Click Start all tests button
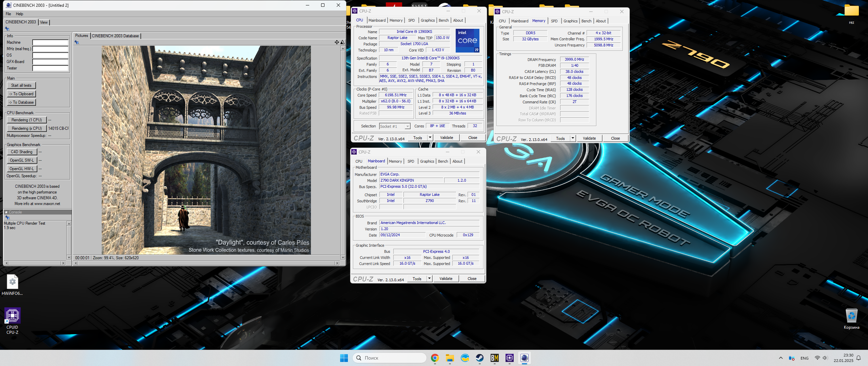 tap(21, 85)
